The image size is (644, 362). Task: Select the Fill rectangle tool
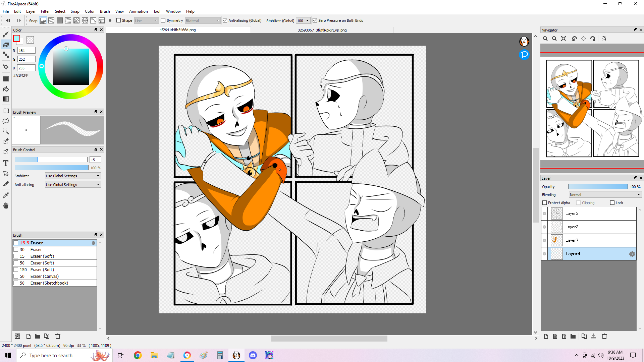click(6, 79)
